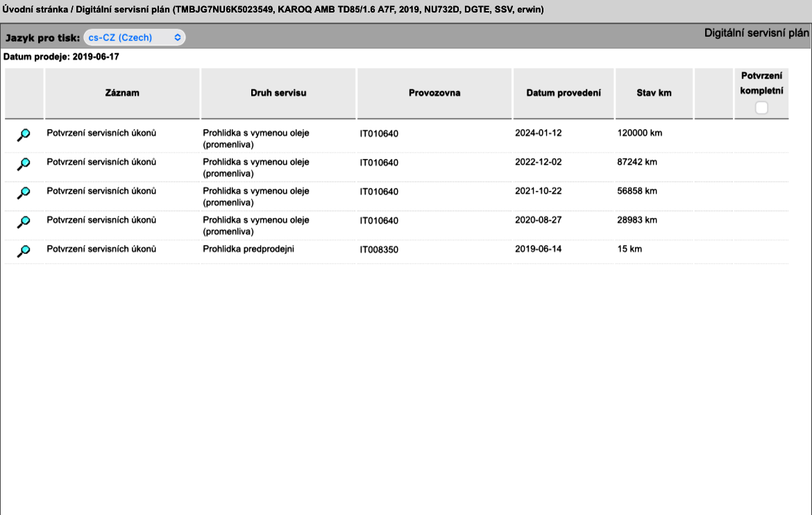Click Potvrzení servisních úkonů in 2021-10-22 row
Viewport: 812px width, 515px height.
[101, 191]
